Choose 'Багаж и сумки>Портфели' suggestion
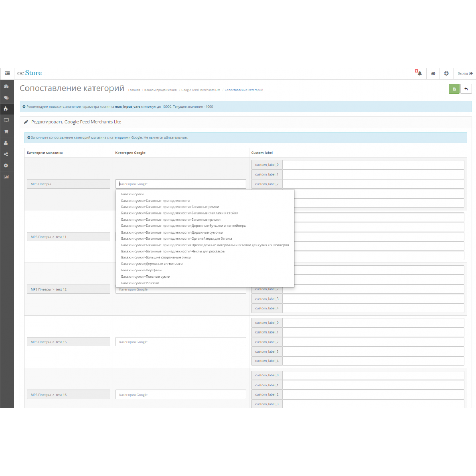 click(x=141, y=270)
